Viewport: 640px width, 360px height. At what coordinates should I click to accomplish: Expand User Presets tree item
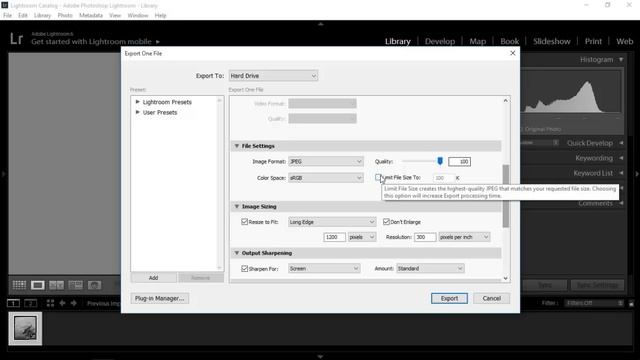(x=138, y=112)
